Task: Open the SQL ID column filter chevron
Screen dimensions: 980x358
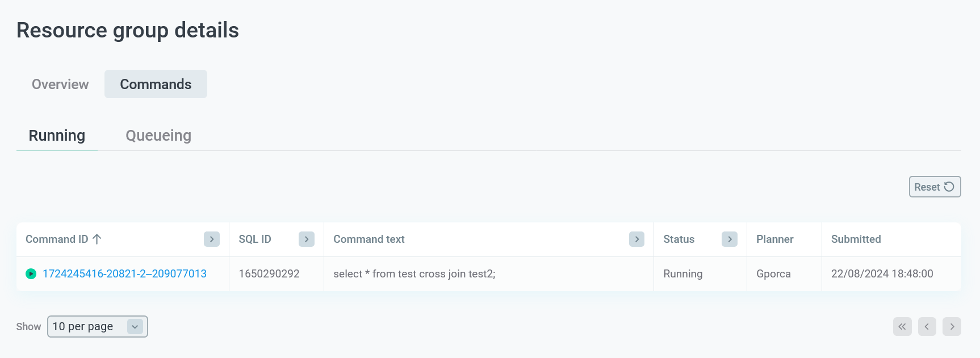Action: (x=306, y=239)
